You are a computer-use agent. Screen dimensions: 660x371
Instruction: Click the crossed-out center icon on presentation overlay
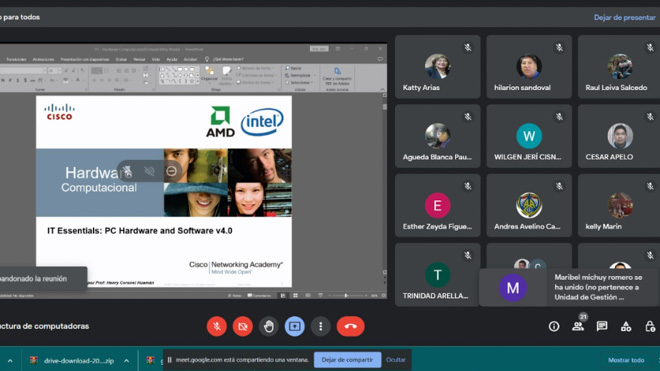click(149, 171)
